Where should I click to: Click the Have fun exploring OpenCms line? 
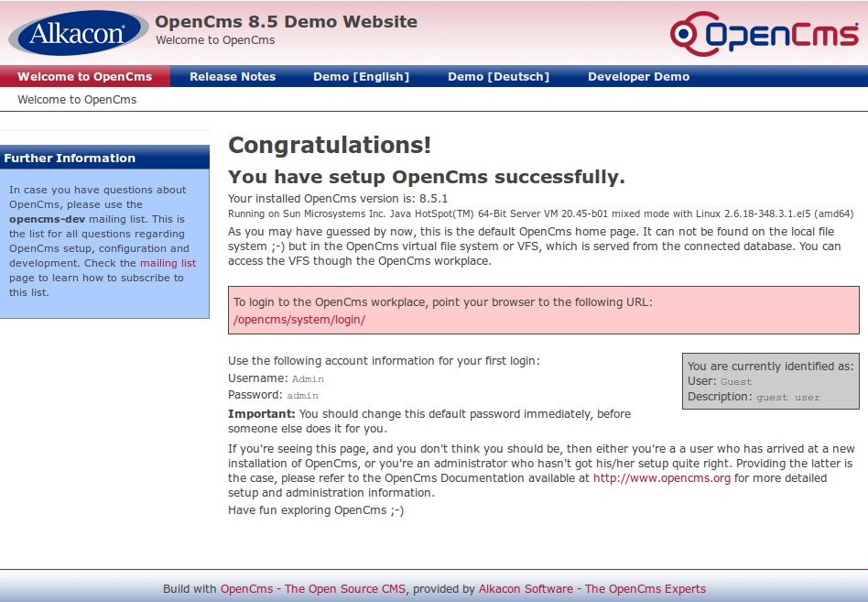[x=316, y=510]
